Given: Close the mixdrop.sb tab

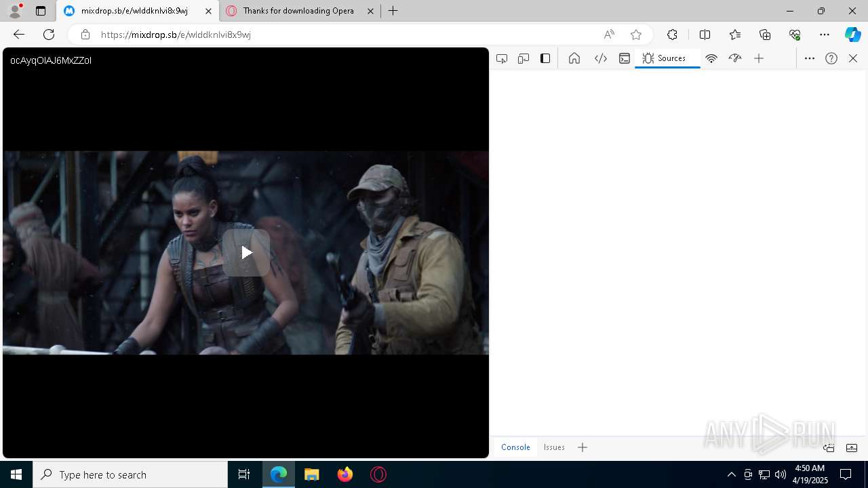Looking at the screenshot, I should [x=208, y=11].
